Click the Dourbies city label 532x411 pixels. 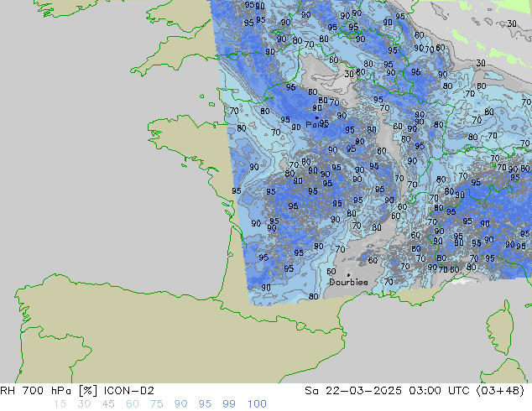point(348,282)
